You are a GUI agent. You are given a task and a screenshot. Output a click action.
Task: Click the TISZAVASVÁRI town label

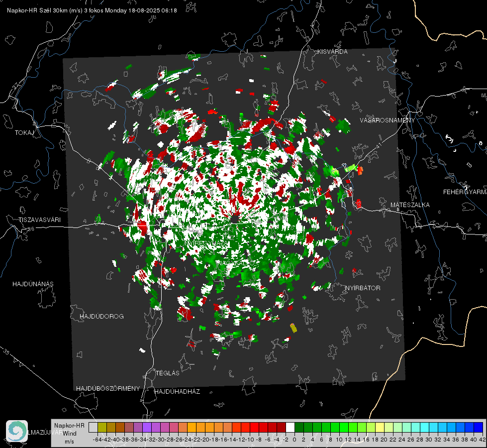(x=39, y=220)
